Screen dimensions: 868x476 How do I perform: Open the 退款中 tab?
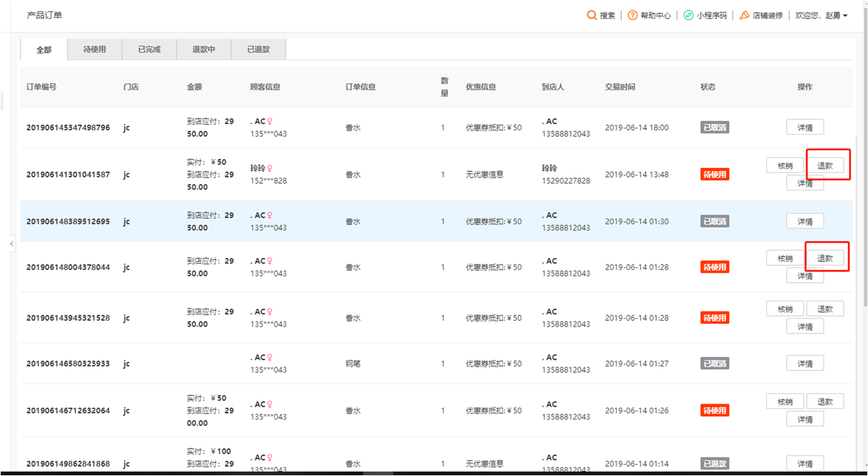click(203, 49)
